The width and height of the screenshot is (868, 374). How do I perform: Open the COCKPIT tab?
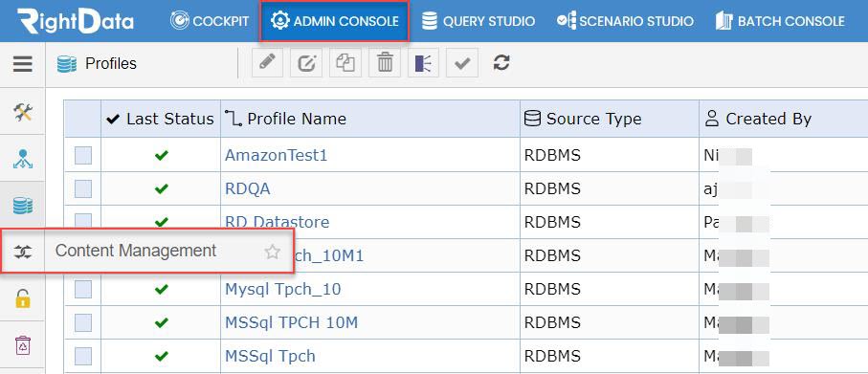(210, 21)
